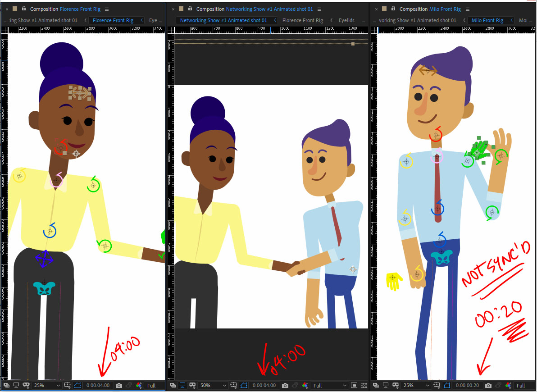This screenshot has height=392, width=537.
Task: Select Milo's yellow left shoulder controller
Action: pyautogui.click(x=406, y=161)
